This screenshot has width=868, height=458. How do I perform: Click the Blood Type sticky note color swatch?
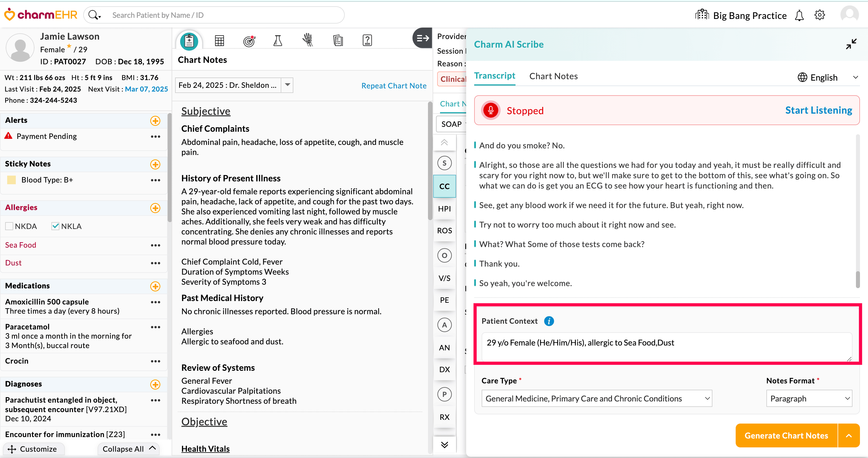pos(11,180)
